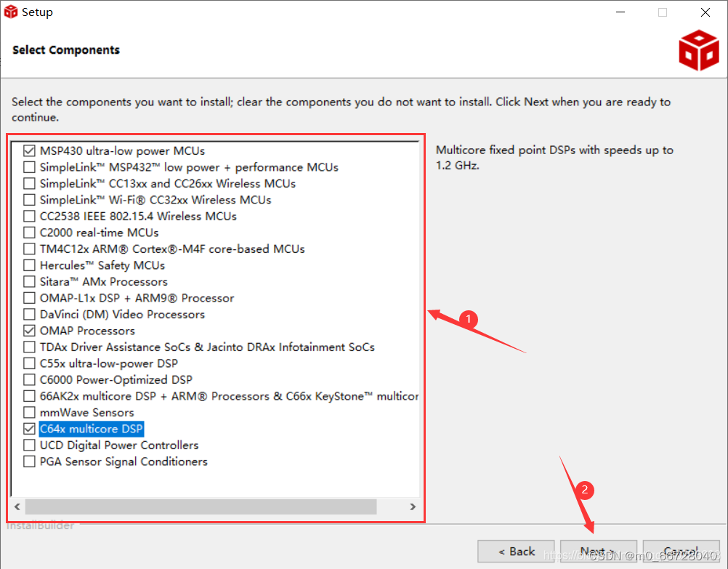Check UCD Digital Power Controllers checkbox

tap(29, 445)
